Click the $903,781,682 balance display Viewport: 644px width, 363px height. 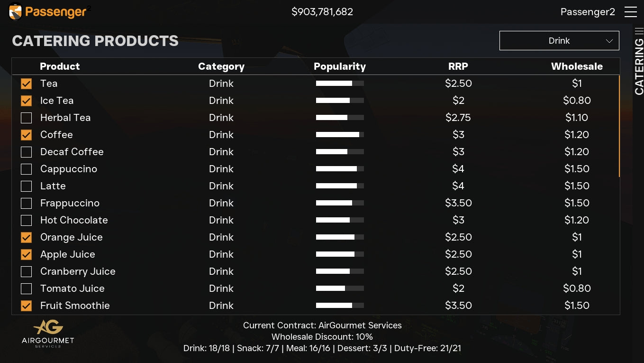pos(322,12)
